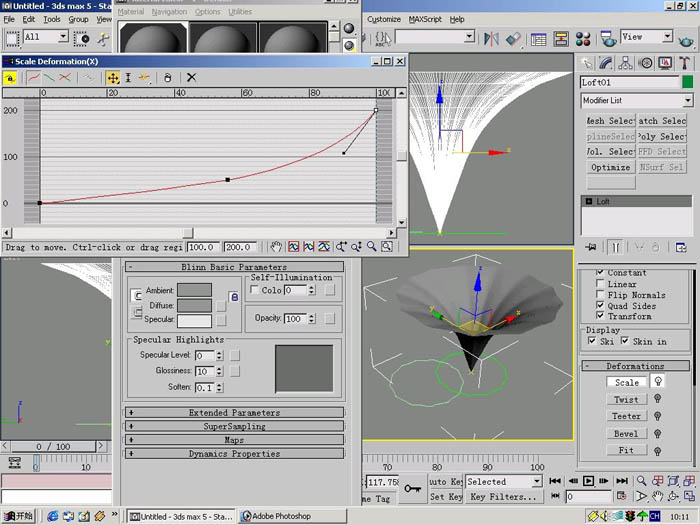
Task: Select Scale Control Point tool
Action: (128, 78)
